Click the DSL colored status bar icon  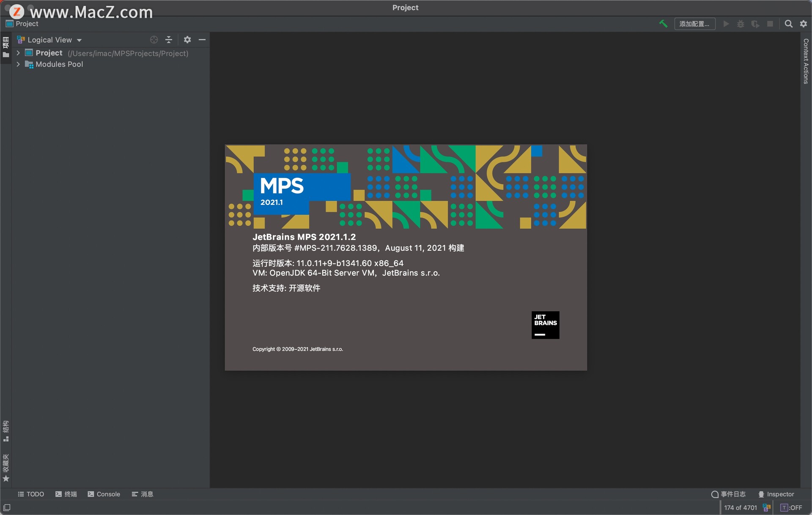[x=767, y=508]
